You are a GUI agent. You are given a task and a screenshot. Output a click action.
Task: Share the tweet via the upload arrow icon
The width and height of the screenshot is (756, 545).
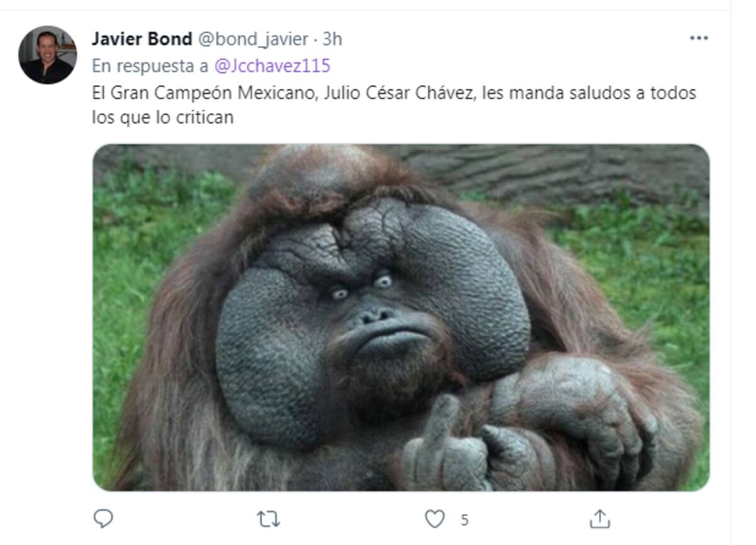click(600, 519)
